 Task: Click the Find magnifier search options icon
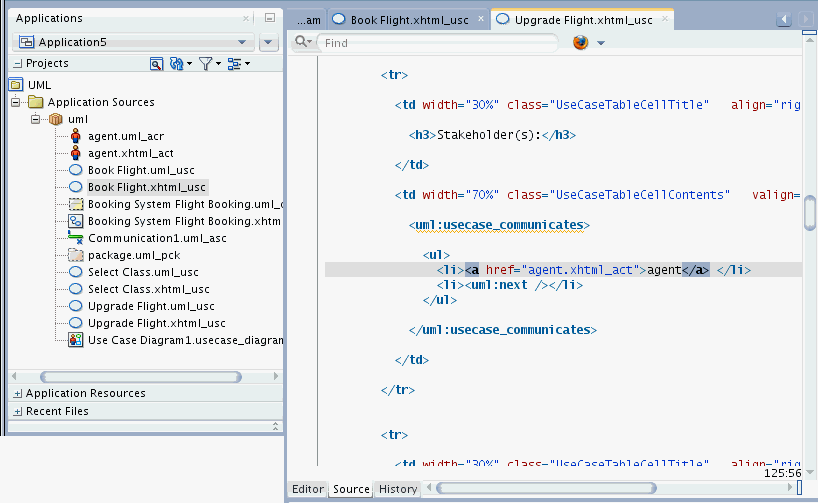click(302, 43)
